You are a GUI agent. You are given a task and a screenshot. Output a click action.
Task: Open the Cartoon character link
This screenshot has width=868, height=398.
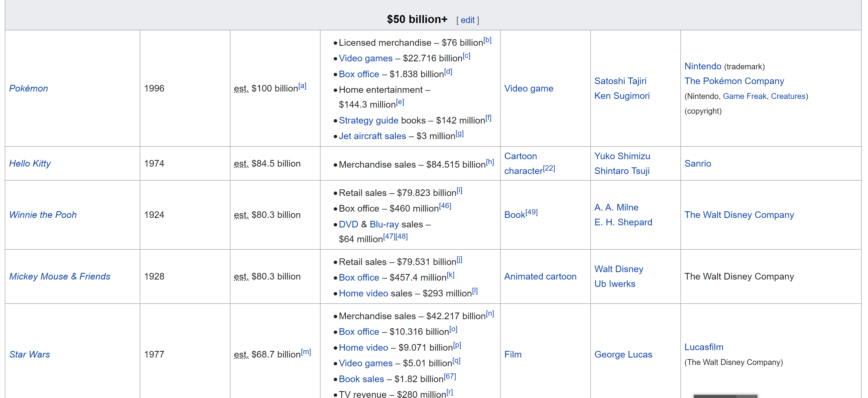[x=523, y=164]
